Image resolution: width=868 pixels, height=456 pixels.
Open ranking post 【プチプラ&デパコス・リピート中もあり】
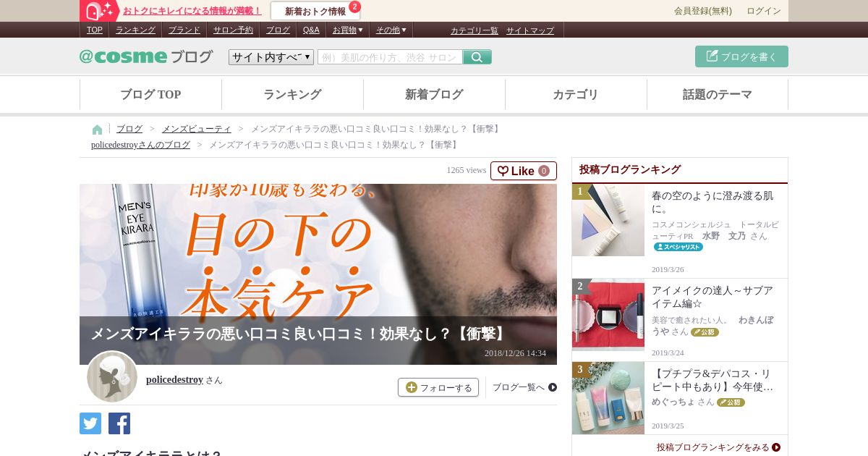[x=712, y=381]
